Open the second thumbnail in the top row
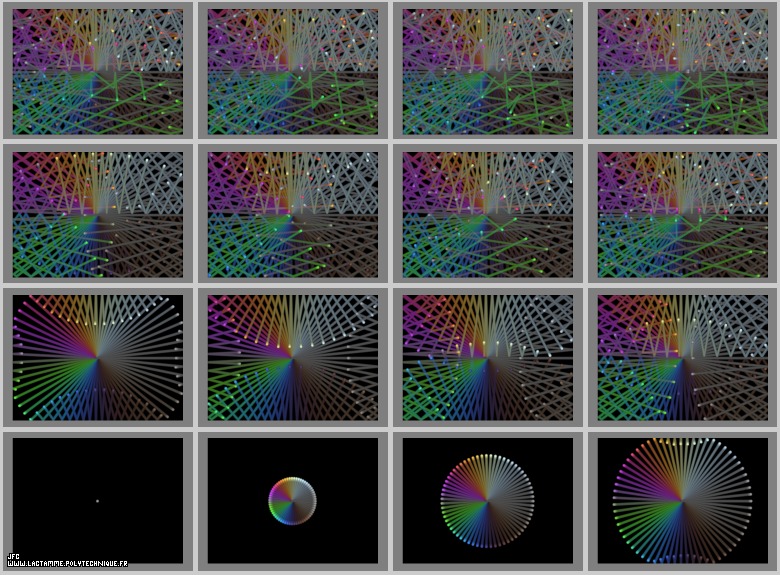Image resolution: width=780 pixels, height=575 pixels. [293, 72]
